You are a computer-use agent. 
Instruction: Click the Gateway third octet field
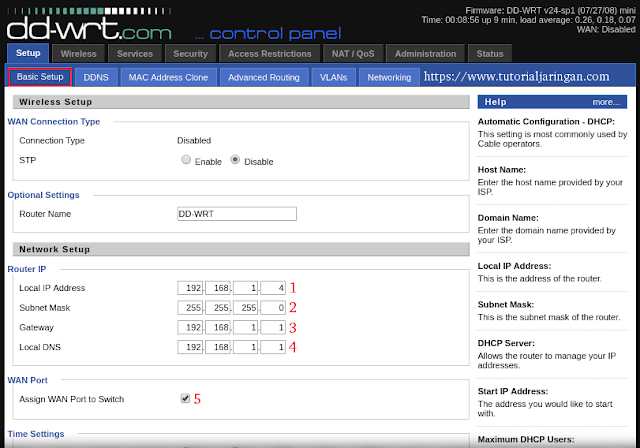pyautogui.click(x=245, y=327)
